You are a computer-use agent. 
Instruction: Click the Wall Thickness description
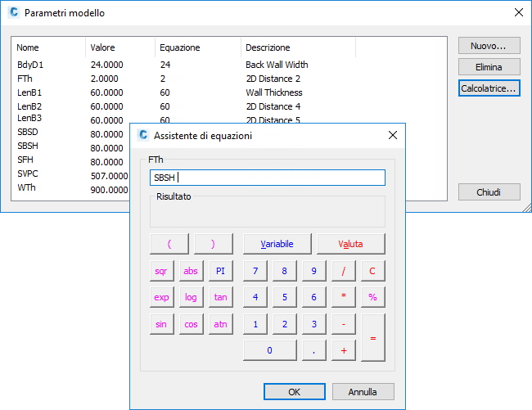tap(274, 92)
